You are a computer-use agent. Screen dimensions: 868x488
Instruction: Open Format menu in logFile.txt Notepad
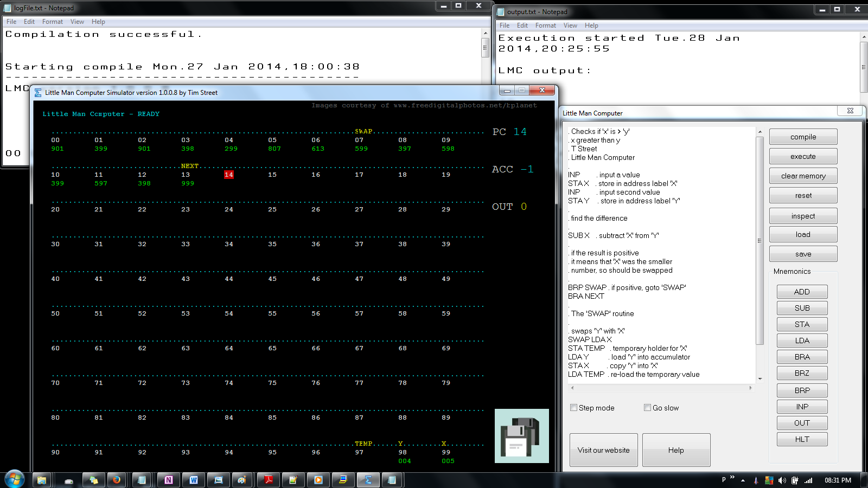pyautogui.click(x=53, y=22)
